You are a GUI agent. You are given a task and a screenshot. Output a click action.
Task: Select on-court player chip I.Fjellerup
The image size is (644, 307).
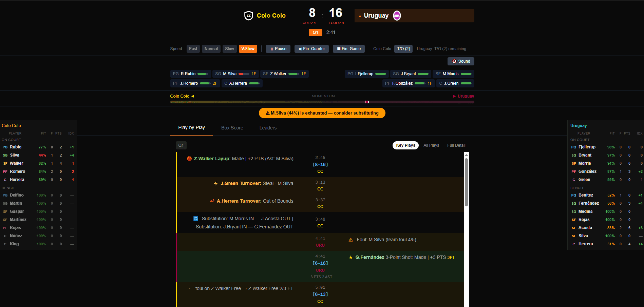click(367, 74)
